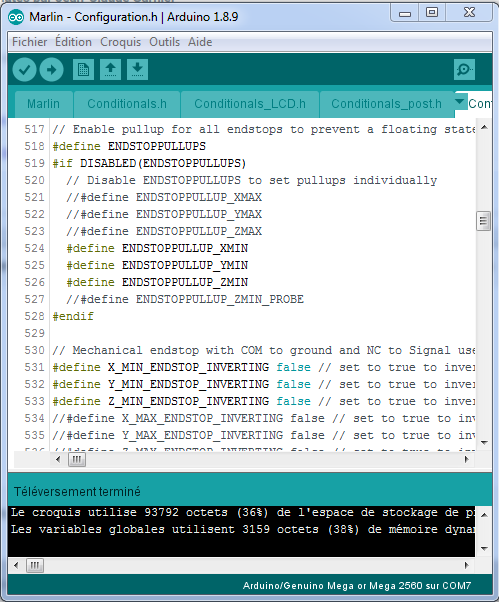Screen dimensions: 499x602
Task: Click the Upload (arrow) button
Action: pos(51,70)
